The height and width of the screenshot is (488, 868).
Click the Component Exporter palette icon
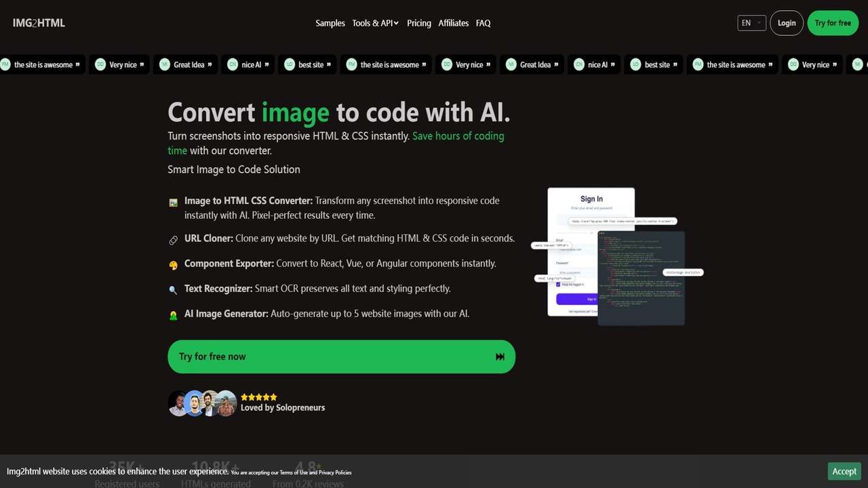tap(174, 265)
